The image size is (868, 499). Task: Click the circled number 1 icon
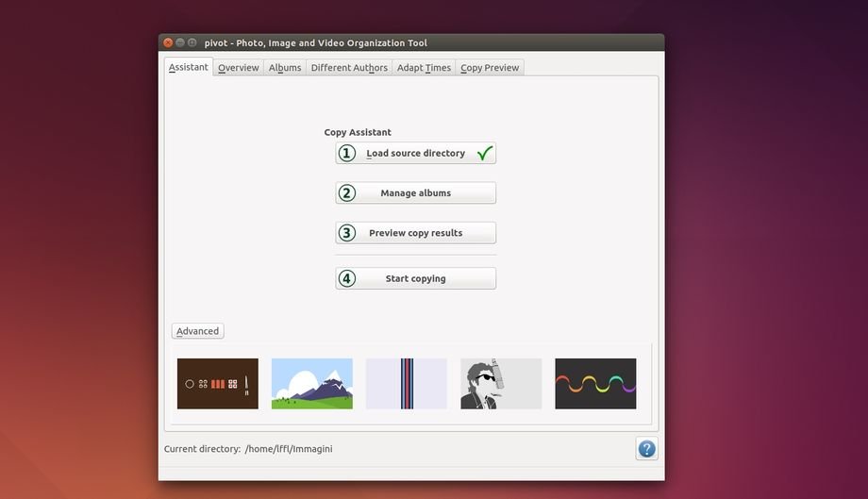coord(347,153)
